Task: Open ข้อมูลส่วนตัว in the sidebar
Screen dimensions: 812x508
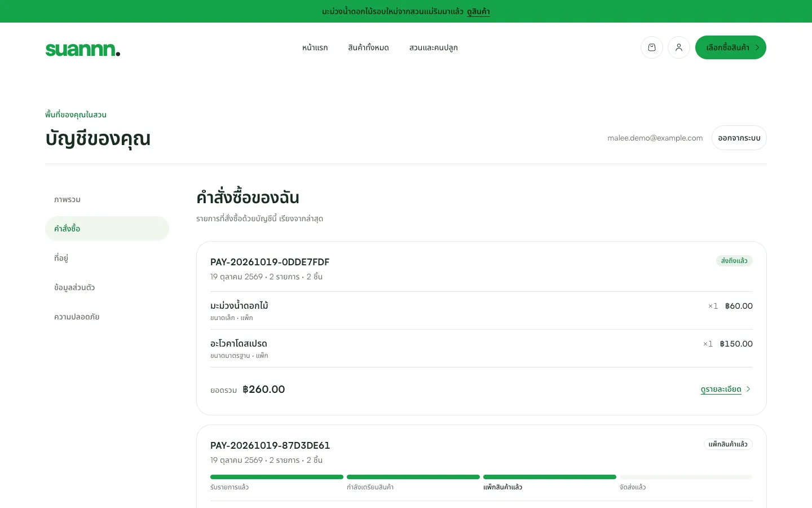Action: [x=107, y=287]
